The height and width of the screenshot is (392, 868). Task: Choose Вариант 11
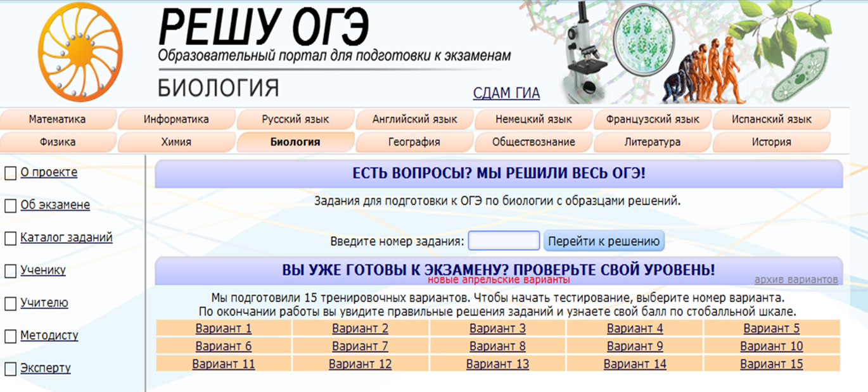(x=224, y=364)
